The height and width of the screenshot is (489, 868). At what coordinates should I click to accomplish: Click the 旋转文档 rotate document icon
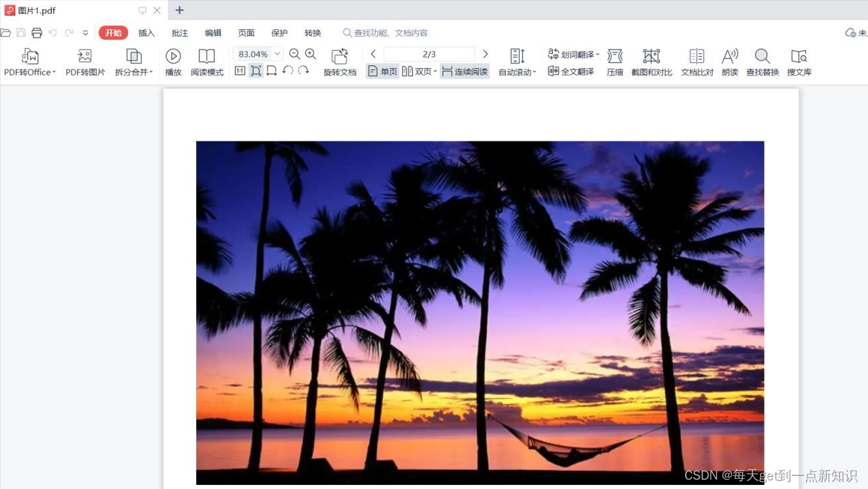point(340,56)
